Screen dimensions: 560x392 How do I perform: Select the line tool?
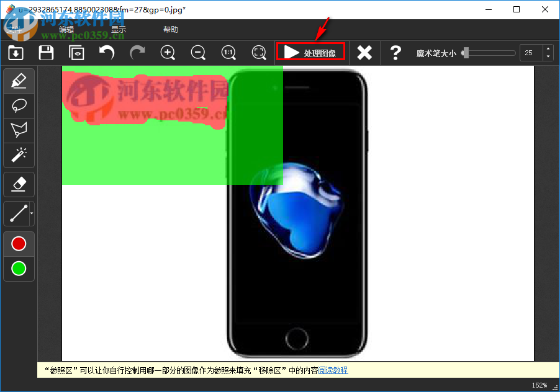point(16,213)
